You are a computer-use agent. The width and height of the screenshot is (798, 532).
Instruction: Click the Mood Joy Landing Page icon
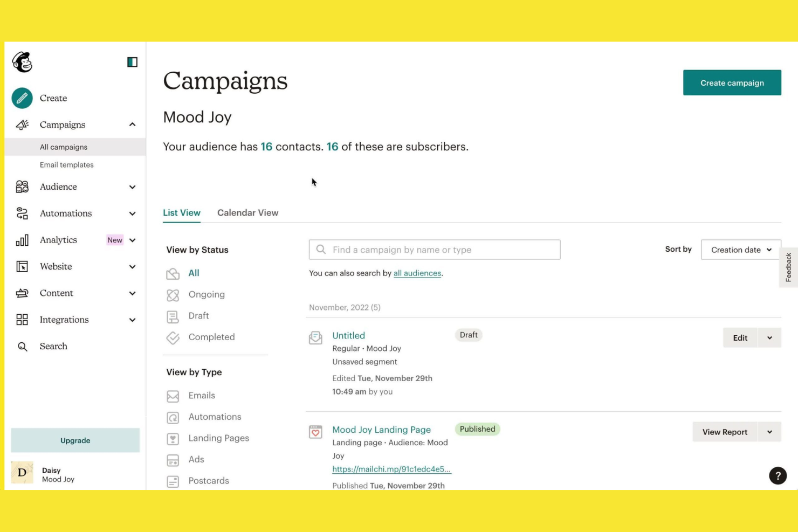[315, 432]
